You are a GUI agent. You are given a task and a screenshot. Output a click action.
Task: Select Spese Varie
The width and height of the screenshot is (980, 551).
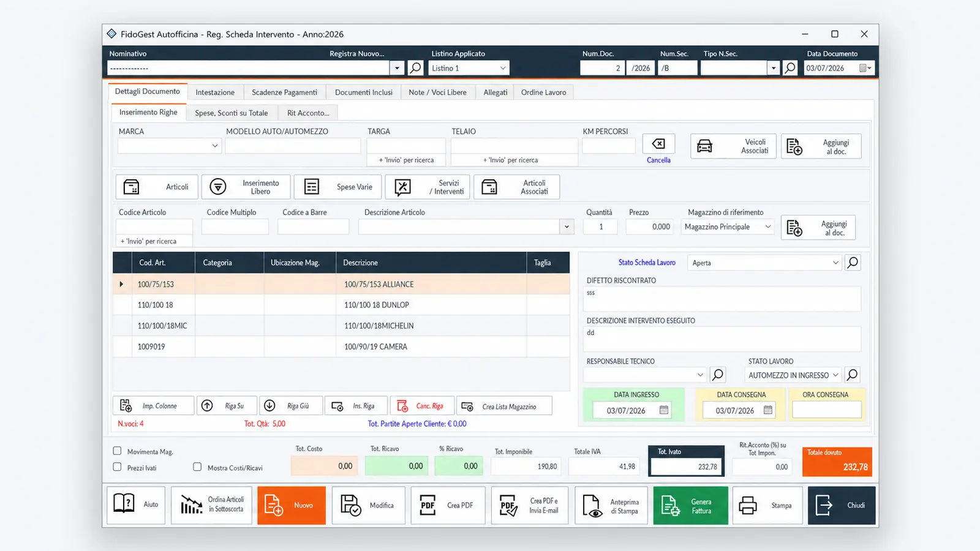tap(337, 187)
